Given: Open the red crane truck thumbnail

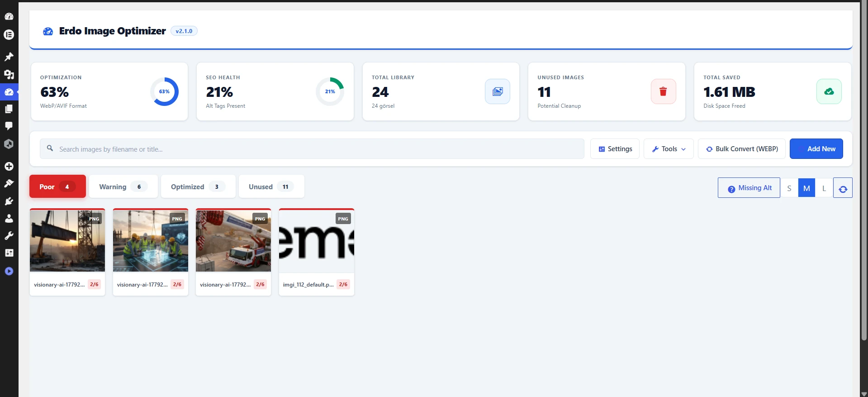Looking at the screenshot, I should 233,241.
